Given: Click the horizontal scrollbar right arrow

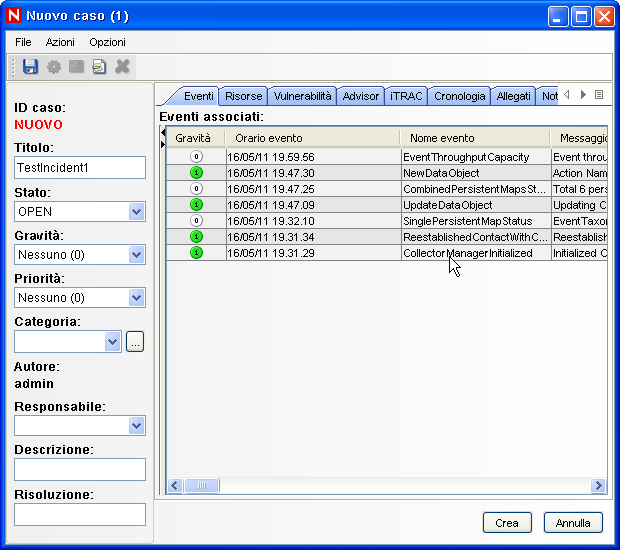Looking at the screenshot, I should pyautogui.click(x=598, y=485).
